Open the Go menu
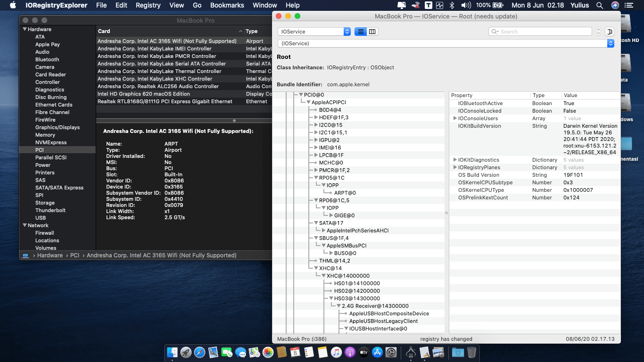The image size is (644, 362). tap(197, 5)
